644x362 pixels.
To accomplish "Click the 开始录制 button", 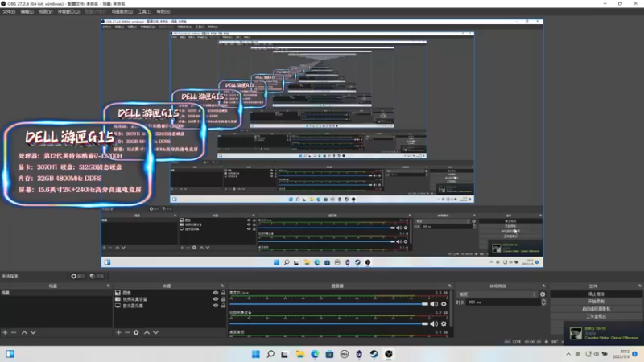I will [596, 301].
